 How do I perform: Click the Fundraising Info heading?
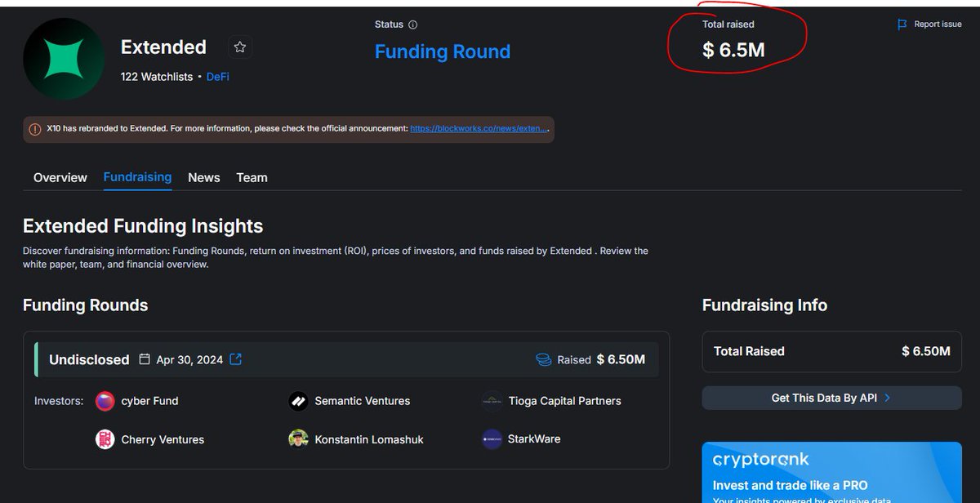[x=764, y=305]
